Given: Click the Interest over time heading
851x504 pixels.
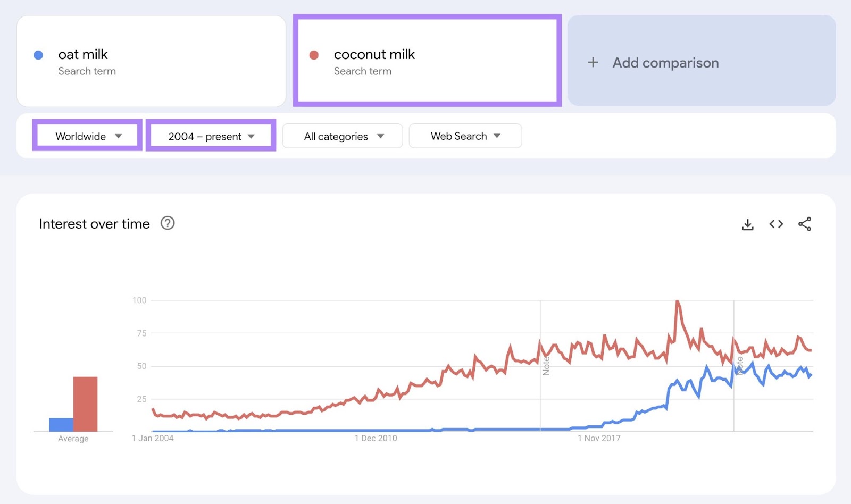Looking at the screenshot, I should (x=94, y=223).
